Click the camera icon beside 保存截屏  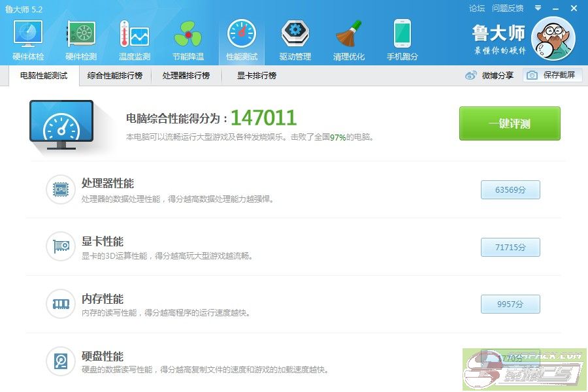(532, 75)
